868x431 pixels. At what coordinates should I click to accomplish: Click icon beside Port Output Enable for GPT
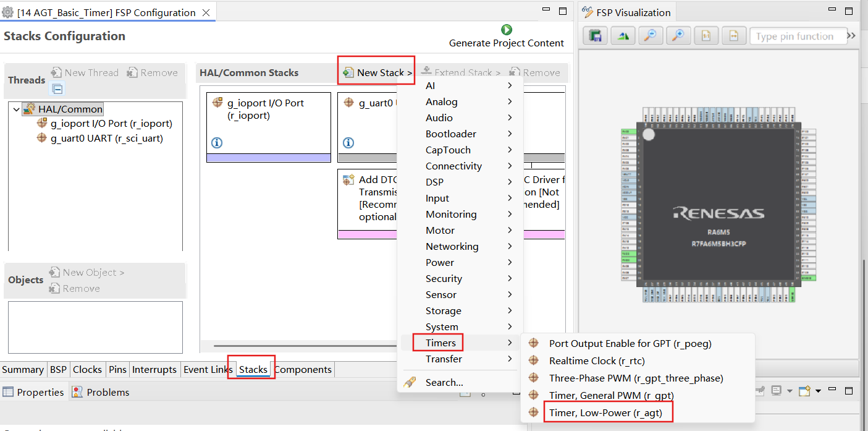pos(534,343)
